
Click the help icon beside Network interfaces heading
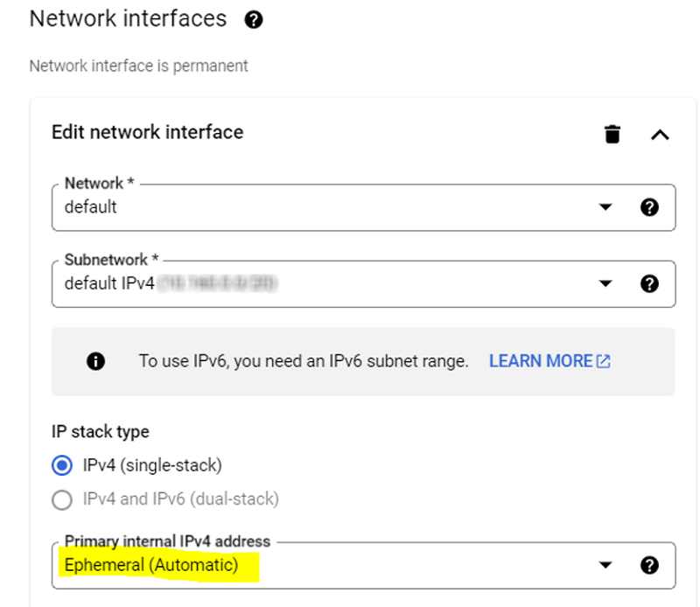(254, 20)
